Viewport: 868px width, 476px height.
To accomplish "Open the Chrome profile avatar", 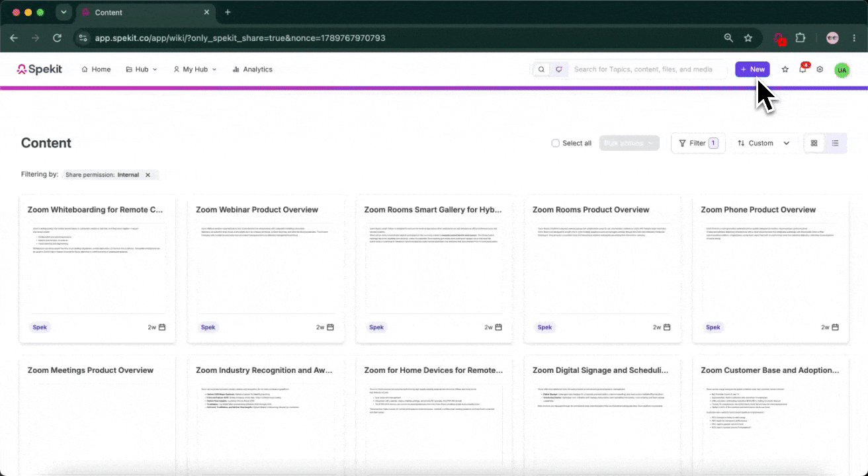I will coord(832,38).
